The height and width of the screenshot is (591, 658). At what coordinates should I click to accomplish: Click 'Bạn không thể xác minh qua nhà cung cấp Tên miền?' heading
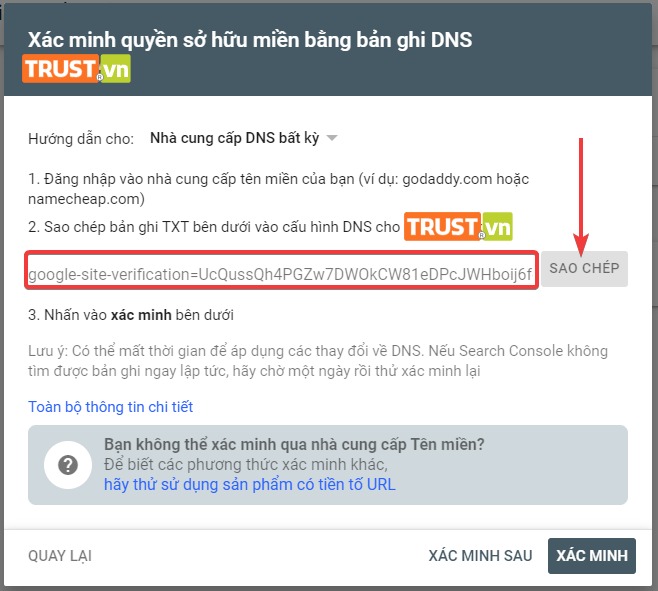[x=294, y=444]
